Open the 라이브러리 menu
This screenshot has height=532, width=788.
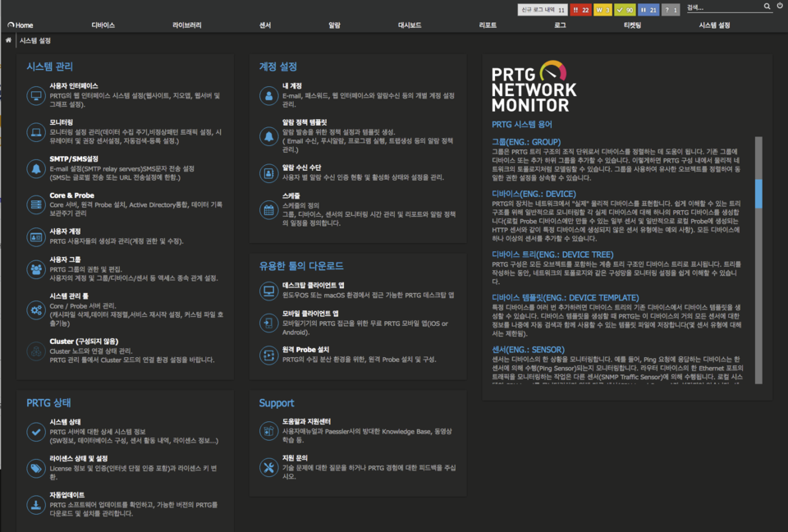(187, 25)
